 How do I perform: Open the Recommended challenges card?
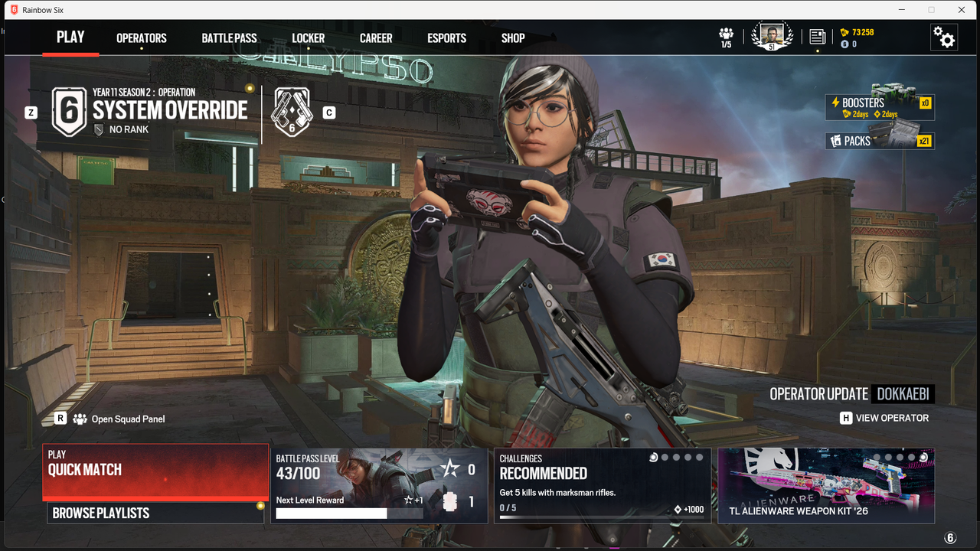[603, 485]
